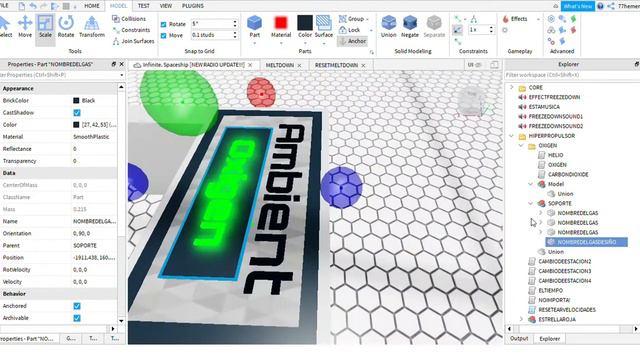Switch to the RESETMELTDOWN tab

click(x=336, y=65)
